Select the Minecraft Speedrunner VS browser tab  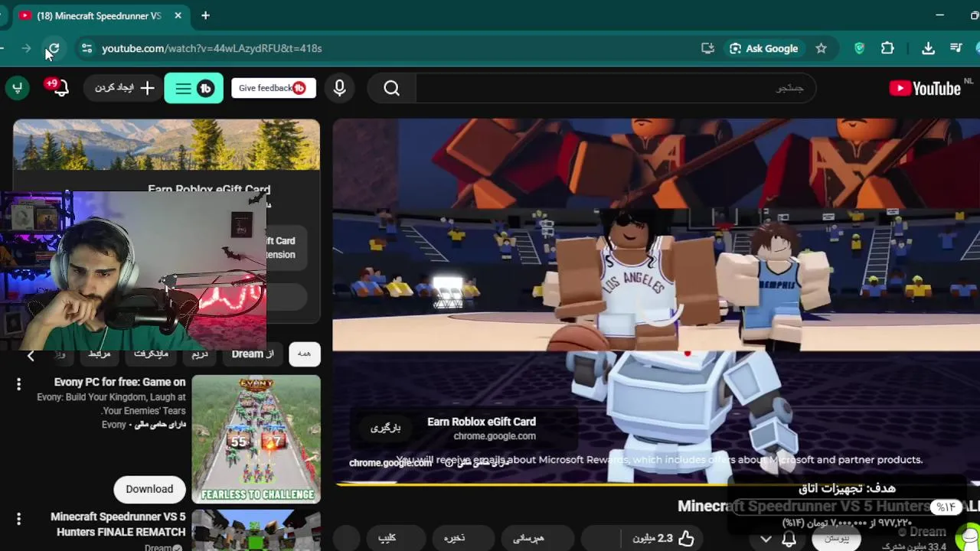click(100, 15)
